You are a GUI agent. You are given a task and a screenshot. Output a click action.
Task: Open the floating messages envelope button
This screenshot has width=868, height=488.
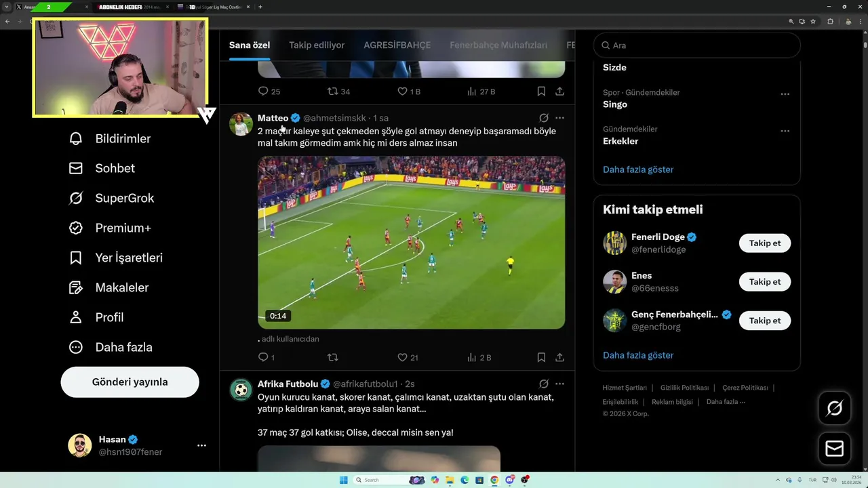pos(834,449)
